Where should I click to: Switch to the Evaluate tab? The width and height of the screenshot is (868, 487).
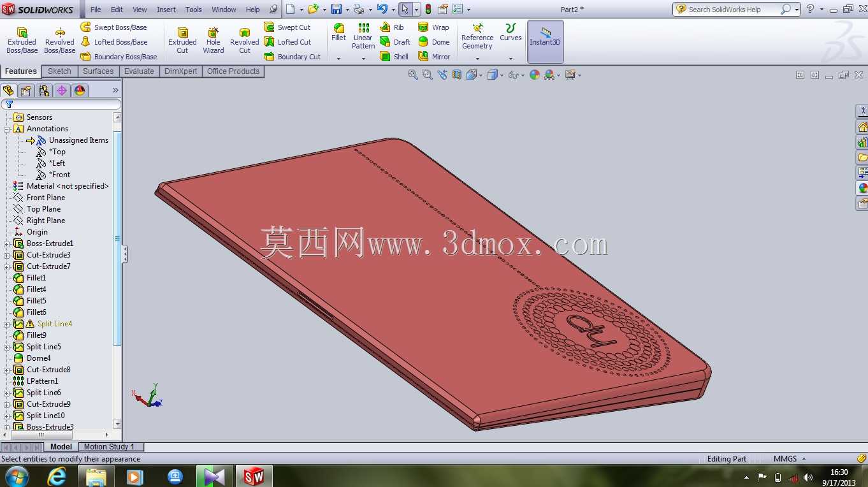tap(139, 71)
